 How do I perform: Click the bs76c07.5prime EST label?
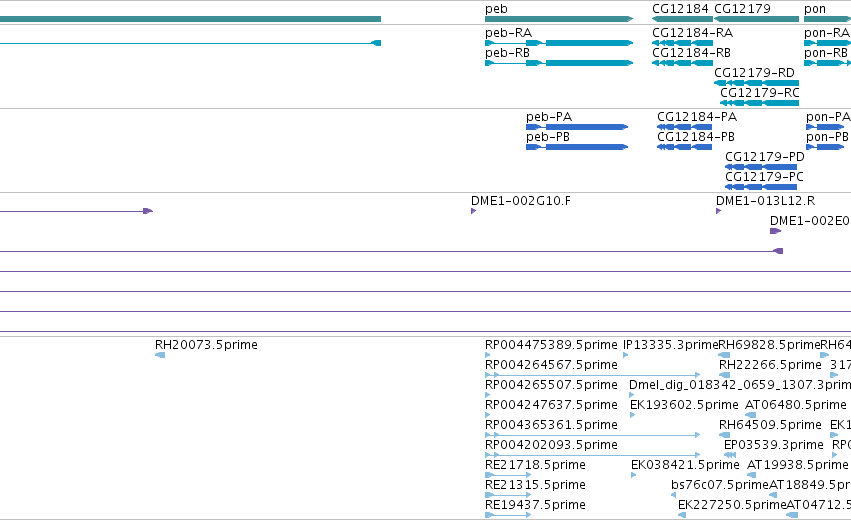point(720,485)
